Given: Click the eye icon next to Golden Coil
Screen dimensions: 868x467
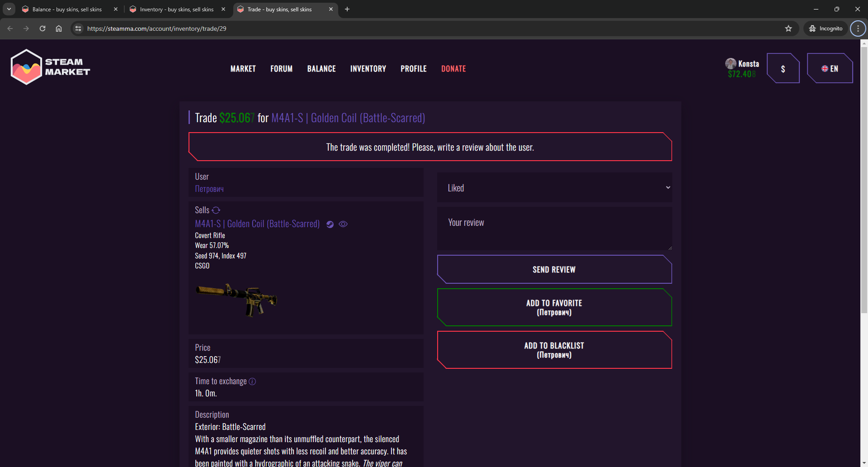Looking at the screenshot, I should (x=343, y=224).
